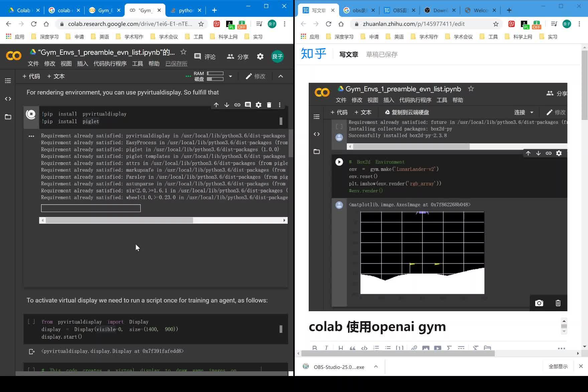588x392 pixels.
Task: Take a camera snapshot of the image in Zhihu
Action: pyautogui.click(x=539, y=303)
